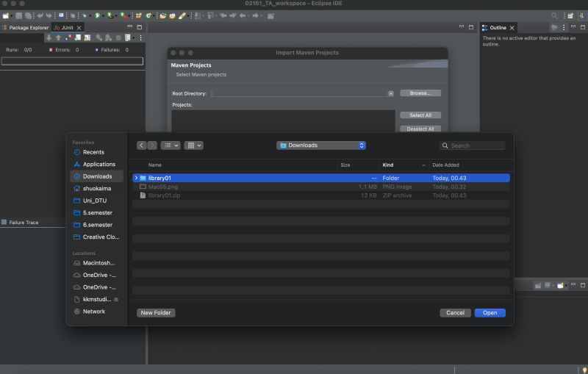Open a Terminal from the toolbar
The image size is (588, 374).
[x=61, y=15]
